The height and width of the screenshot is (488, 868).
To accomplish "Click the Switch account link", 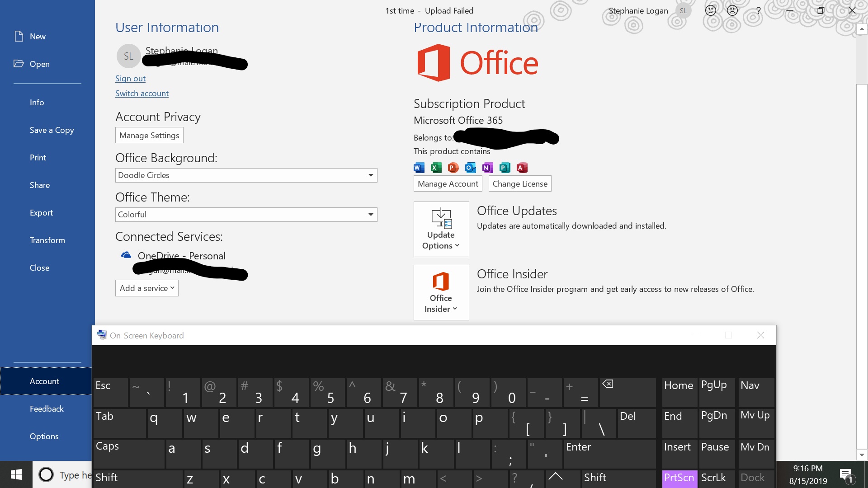I will point(142,93).
